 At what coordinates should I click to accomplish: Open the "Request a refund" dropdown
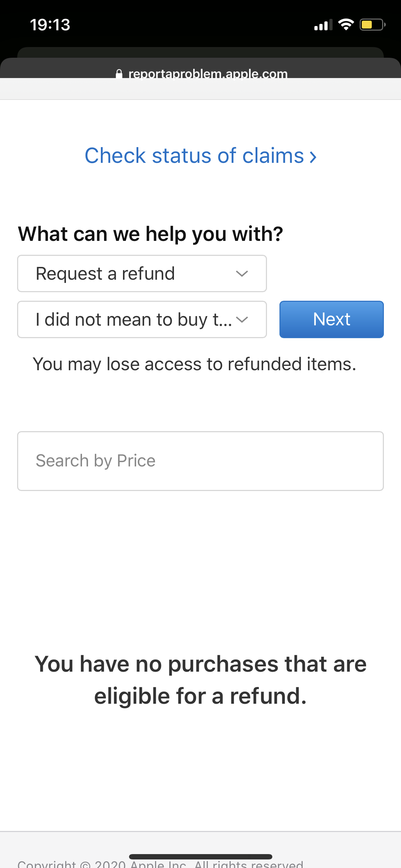point(142,274)
